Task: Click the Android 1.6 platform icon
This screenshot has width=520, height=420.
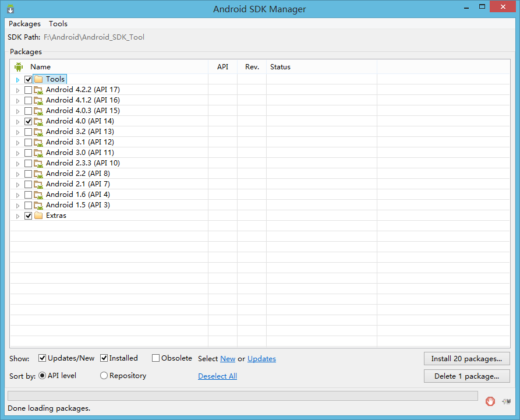Action: 38,195
